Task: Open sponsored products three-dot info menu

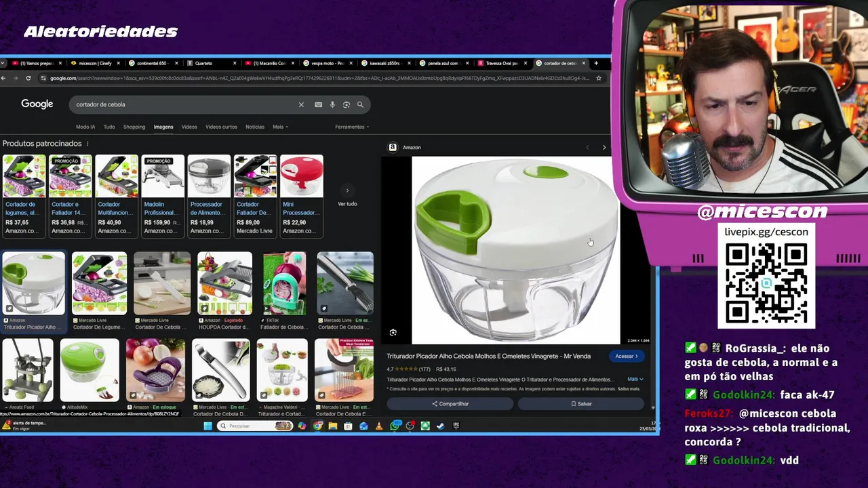Action: coord(87,144)
